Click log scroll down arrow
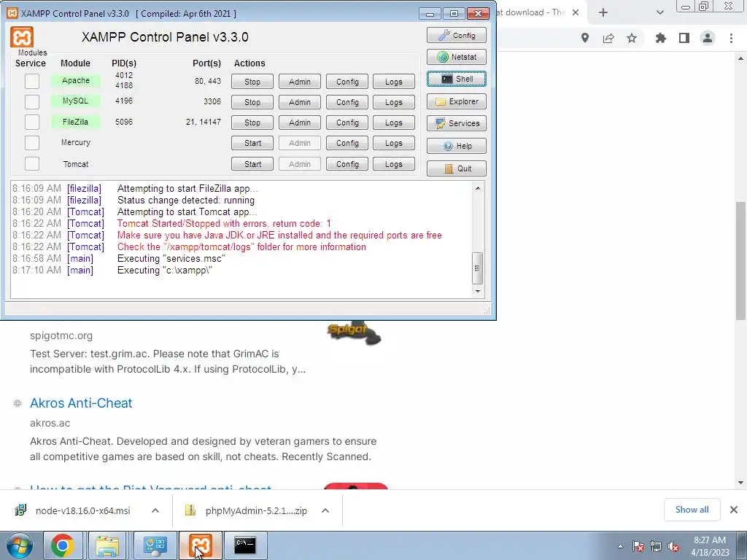The height and width of the screenshot is (560, 747). click(477, 292)
